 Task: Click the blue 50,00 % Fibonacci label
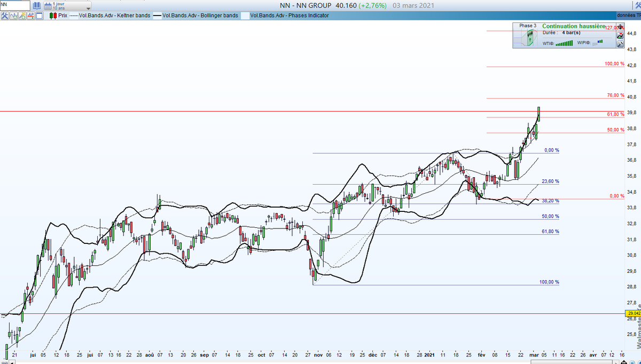pyautogui.click(x=550, y=216)
